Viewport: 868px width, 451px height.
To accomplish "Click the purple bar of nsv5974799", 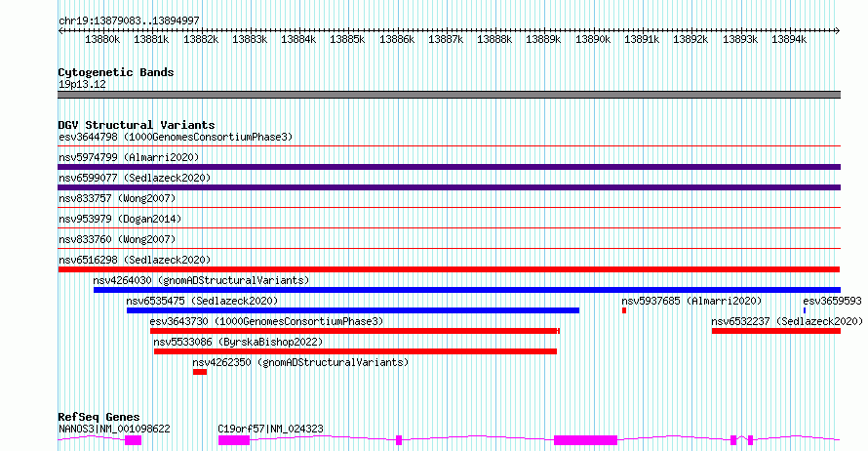I will (449, 167).
